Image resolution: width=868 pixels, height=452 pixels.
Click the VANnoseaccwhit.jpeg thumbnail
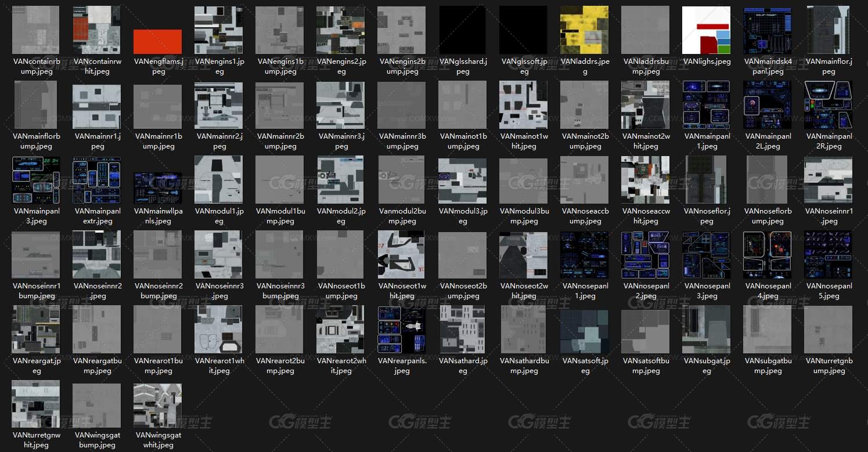pos(646,180)
